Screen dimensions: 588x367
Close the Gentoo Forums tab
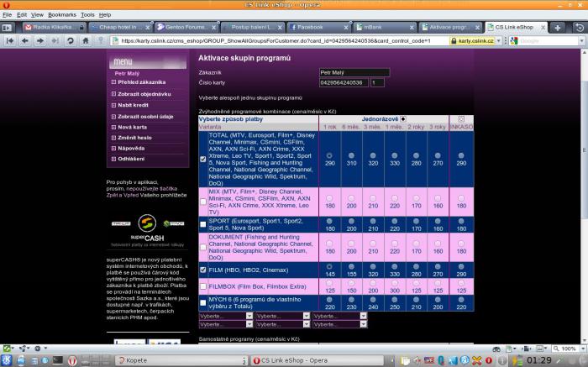(x=213, y=28)
